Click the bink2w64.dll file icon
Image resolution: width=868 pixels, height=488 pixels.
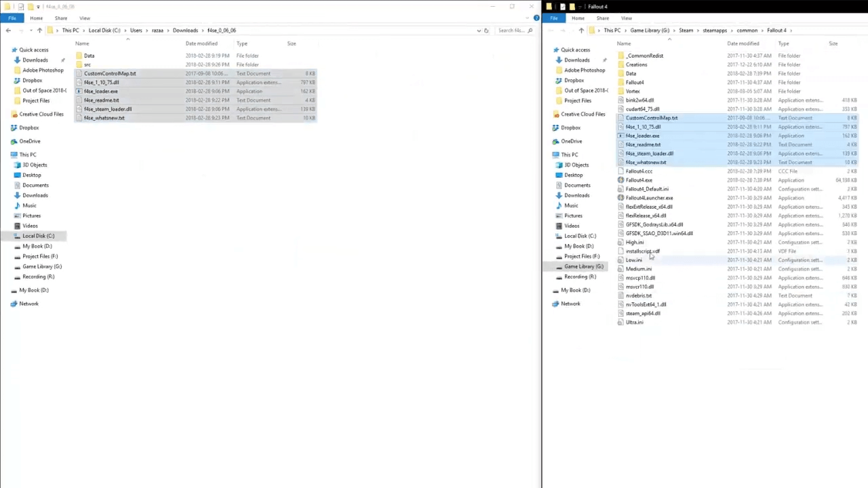pyautogui.click(x=621, y=100)
